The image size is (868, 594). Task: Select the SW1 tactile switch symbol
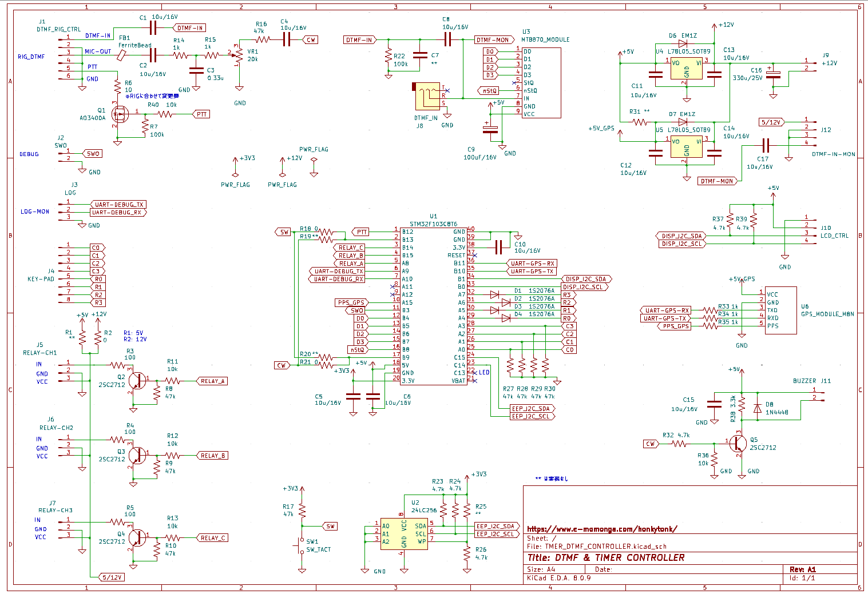302,545
